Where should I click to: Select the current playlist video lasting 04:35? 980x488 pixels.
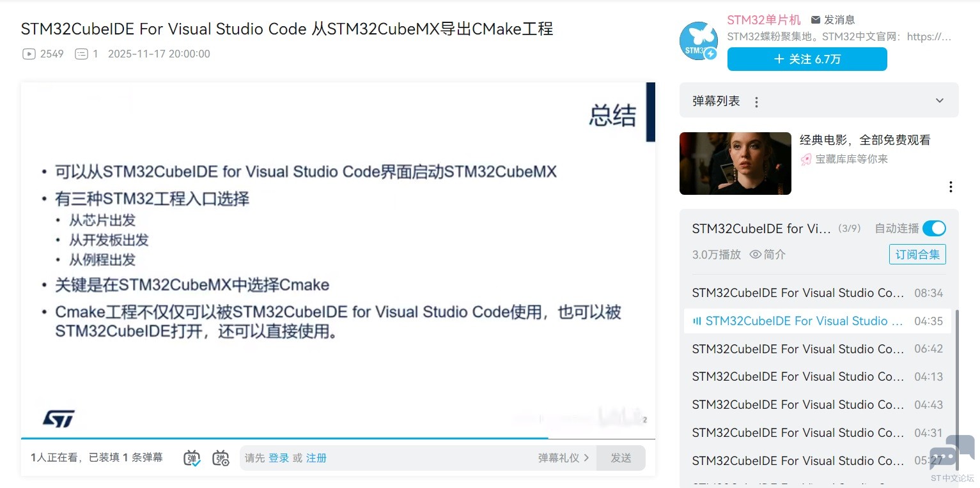pyautogui.click(x=818, y=321)
